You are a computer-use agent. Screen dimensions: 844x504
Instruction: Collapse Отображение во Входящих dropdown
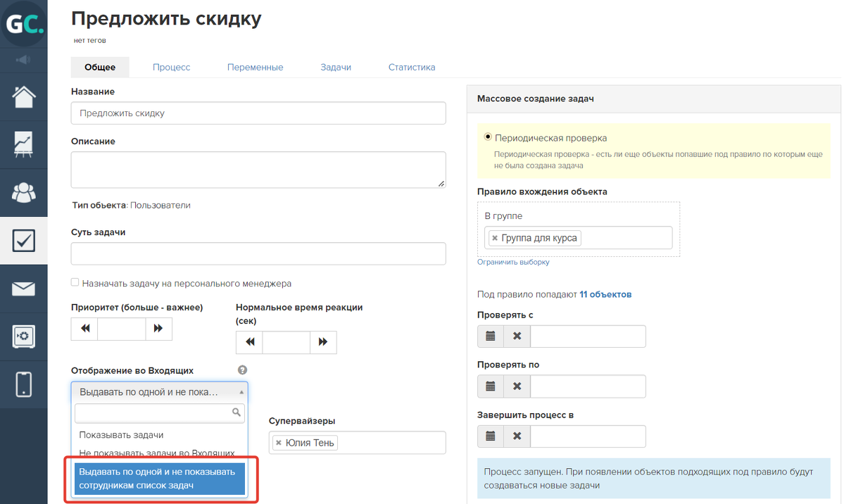(159, 392)
